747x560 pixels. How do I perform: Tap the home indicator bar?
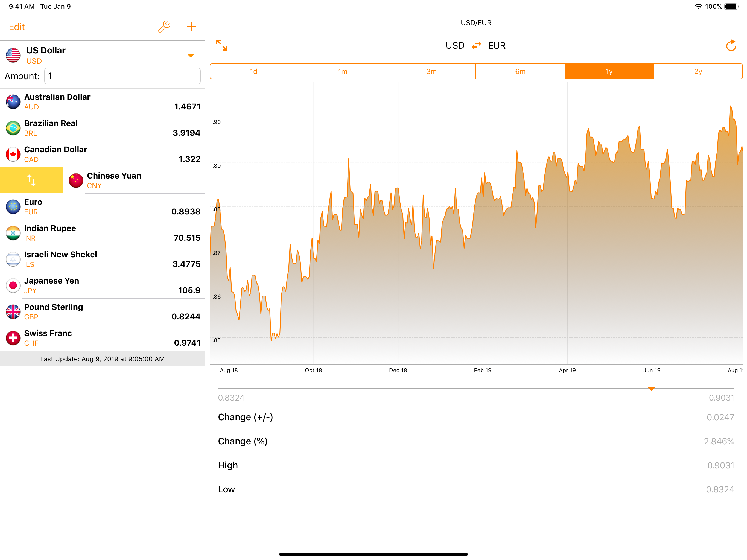tap(373, 554)
